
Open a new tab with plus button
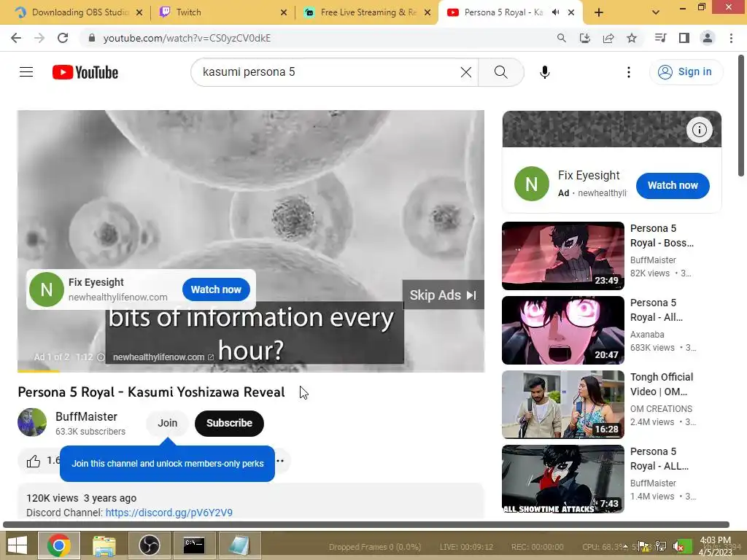point(599,12)
